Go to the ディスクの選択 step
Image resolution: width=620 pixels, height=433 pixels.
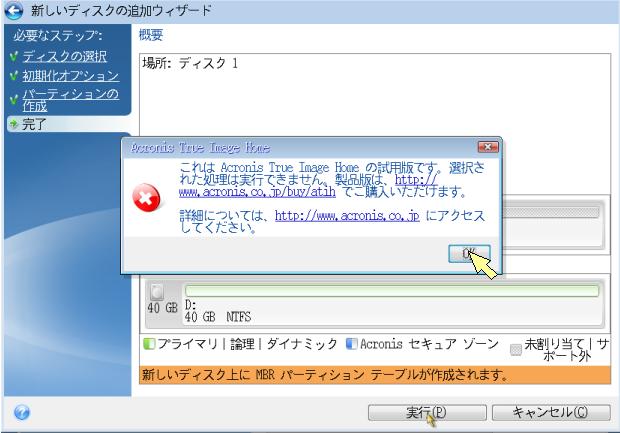64,57
